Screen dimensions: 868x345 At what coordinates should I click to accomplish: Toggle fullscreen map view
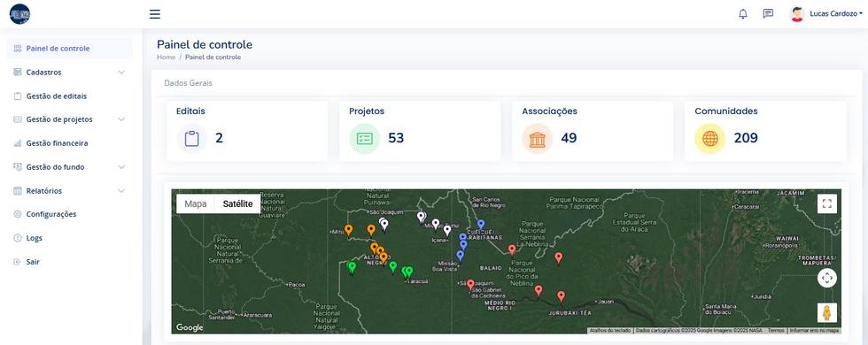pyautogui.click(x=827, y=203)
